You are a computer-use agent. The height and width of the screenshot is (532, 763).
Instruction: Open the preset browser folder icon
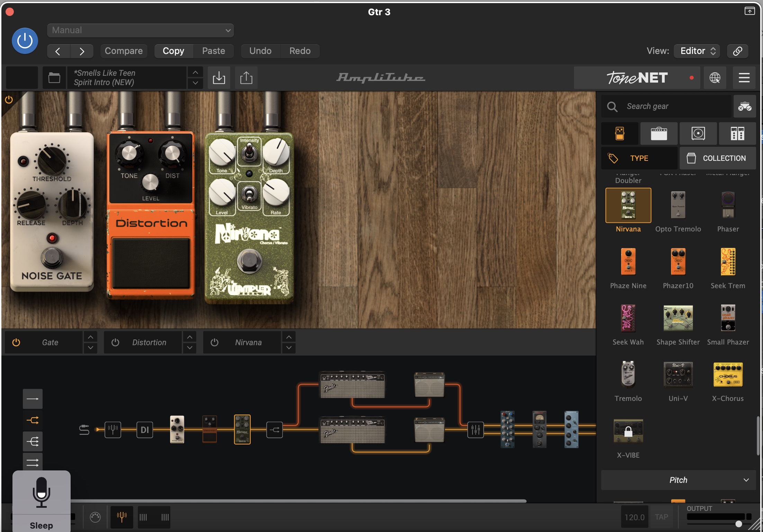[54, 77]
